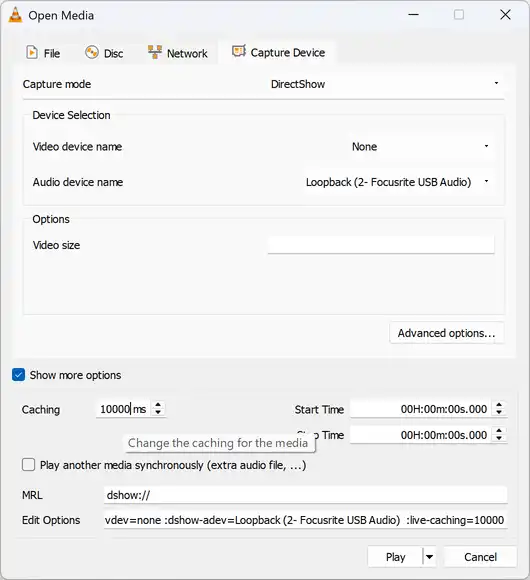Switch to the File tab
530x580 pixels.
[43, 53]
